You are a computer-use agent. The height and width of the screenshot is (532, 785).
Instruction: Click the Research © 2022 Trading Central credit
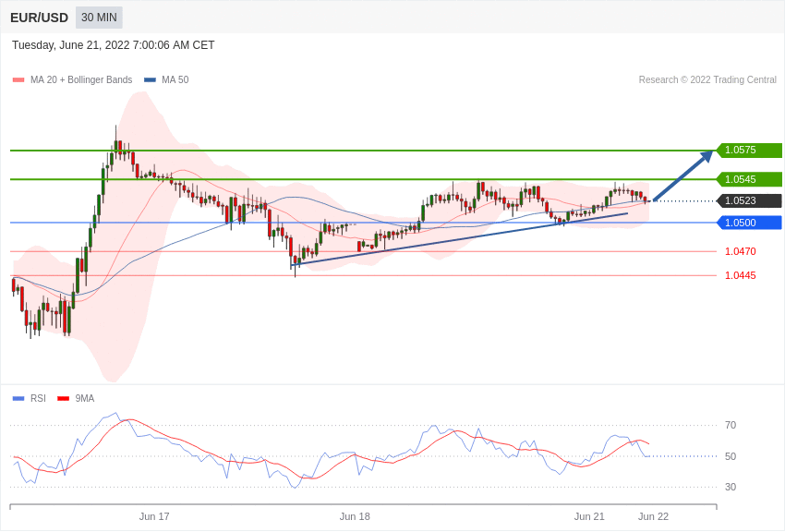click(x=707, y=79)
